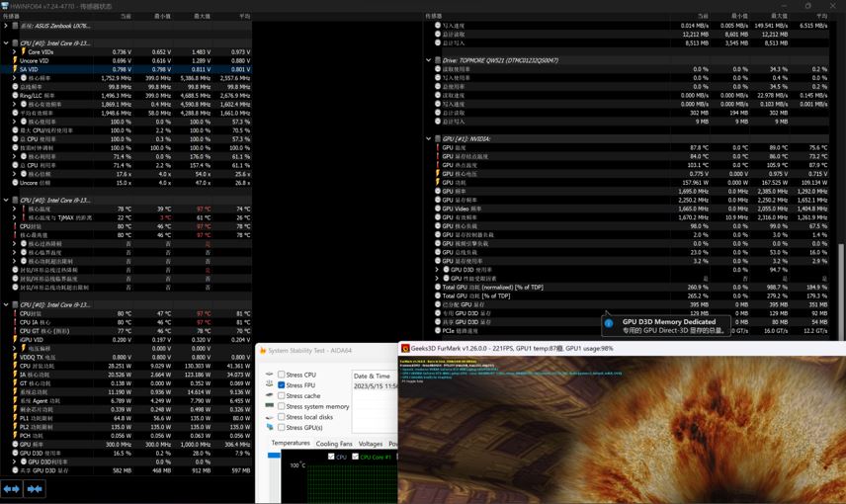The height and width of the screenshot is (504, 846).
Task: Click the thermometer icon beside CPU GT core
Action: click(x=15, y=331)
